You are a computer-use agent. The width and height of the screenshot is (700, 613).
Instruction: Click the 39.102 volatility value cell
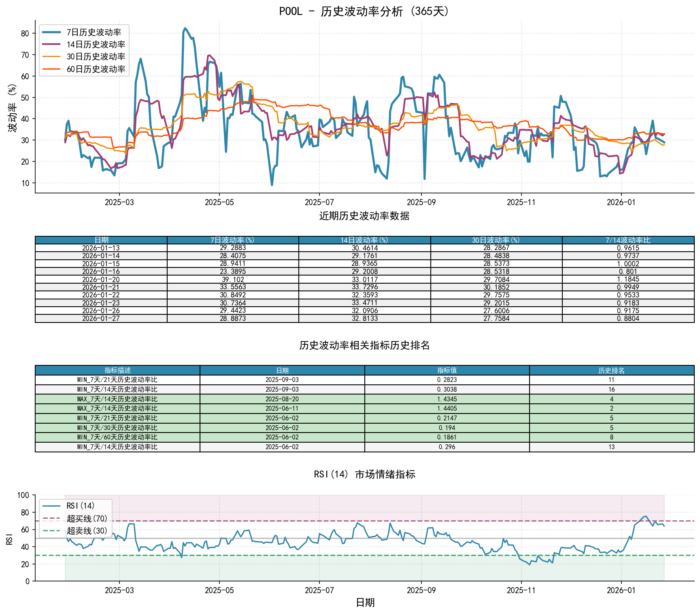pyautogui.click(x=232, y=279)
